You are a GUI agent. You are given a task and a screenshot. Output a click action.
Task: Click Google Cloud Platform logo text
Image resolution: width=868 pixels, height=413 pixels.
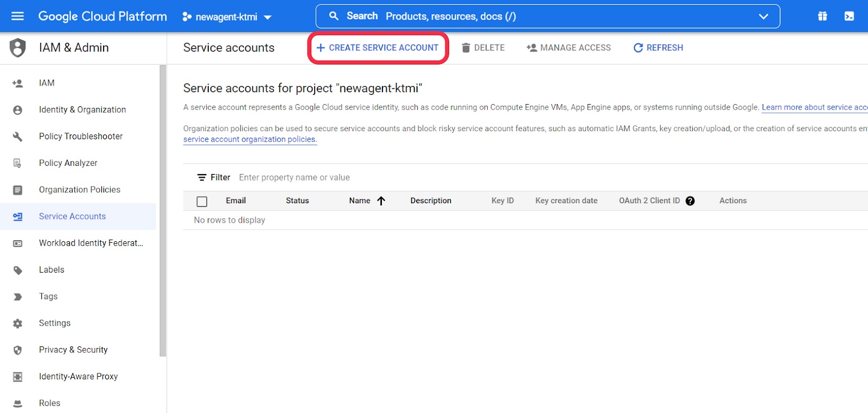[x=103, y=16]
